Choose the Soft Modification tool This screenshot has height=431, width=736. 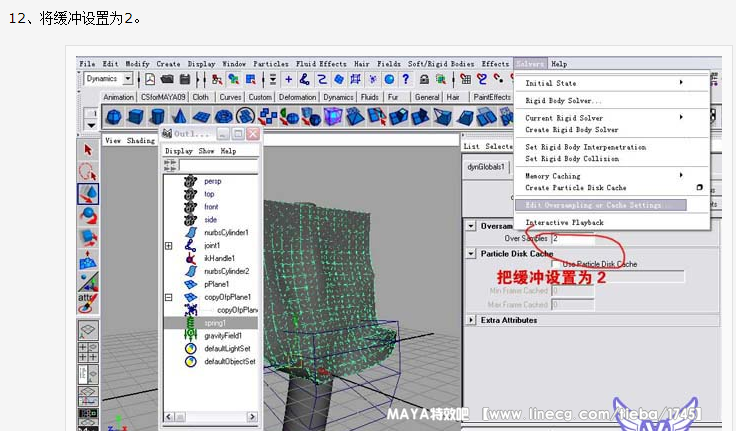pyautogui.click(x=88, y=259)
